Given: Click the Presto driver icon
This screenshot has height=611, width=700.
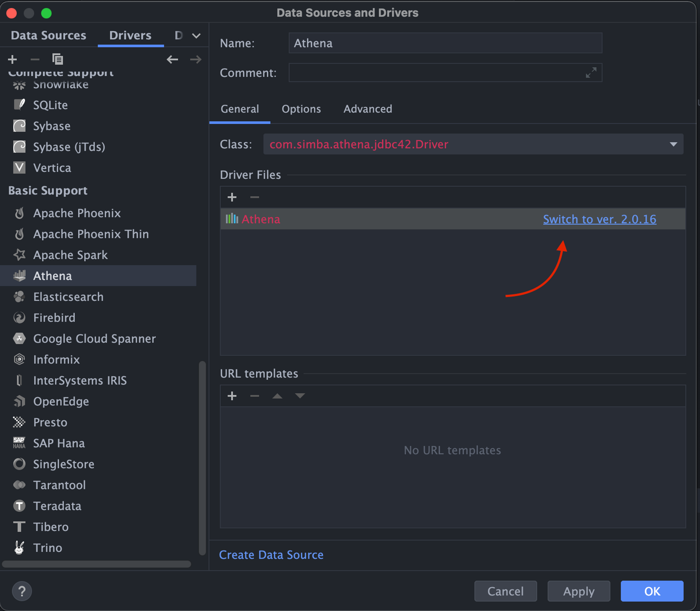Looking at the screenshot, I should [x=20, y=422].
